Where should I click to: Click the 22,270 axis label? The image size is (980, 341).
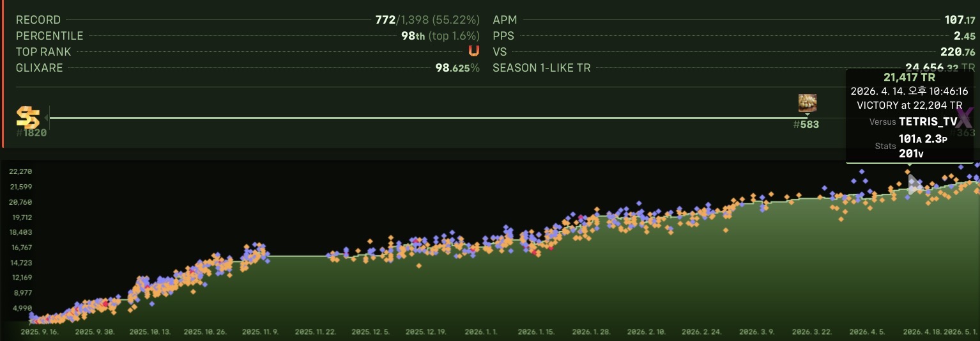[20, 171]
